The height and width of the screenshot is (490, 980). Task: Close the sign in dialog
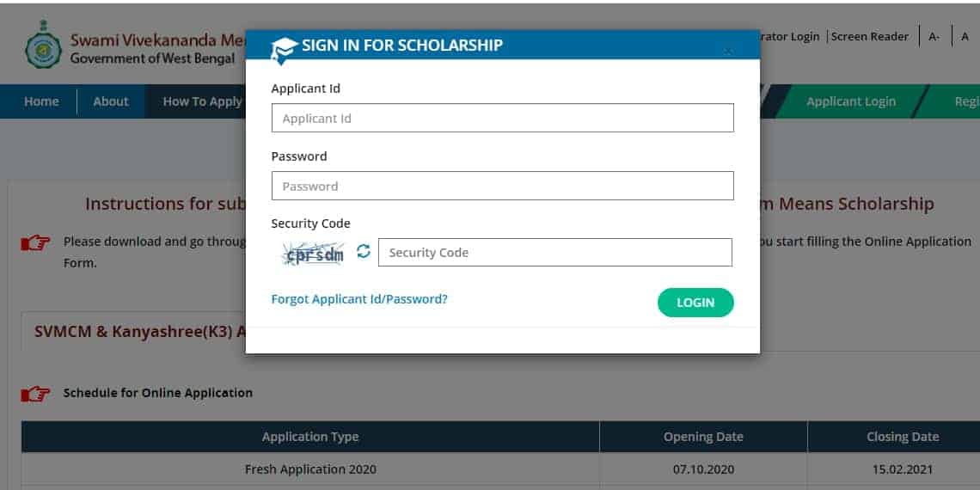pos(727,52)
